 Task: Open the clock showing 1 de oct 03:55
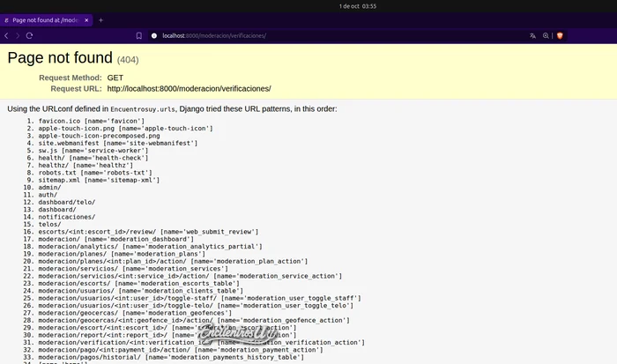[358, 6]
